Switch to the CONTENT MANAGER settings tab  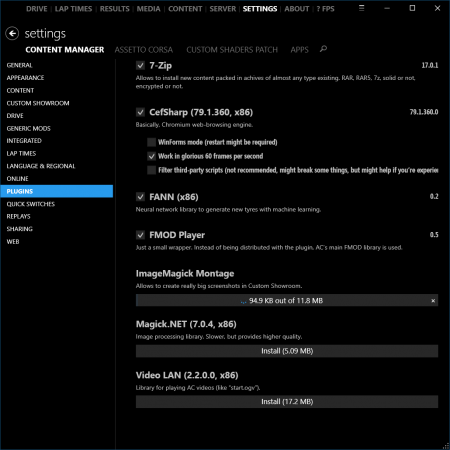65,50
